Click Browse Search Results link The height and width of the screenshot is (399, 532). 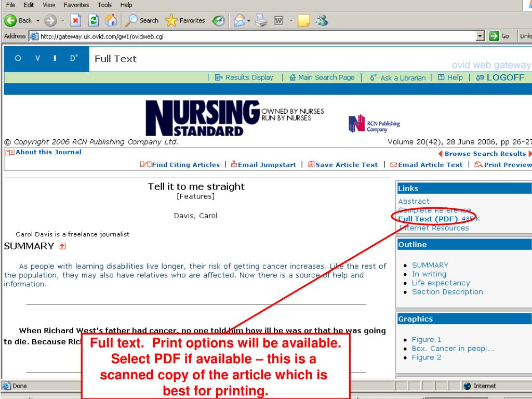[485, 154]
